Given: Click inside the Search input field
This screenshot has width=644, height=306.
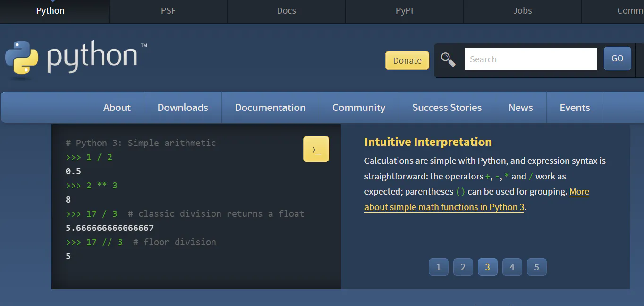Looking at the screenshot, I should click(x=531, y=59).
